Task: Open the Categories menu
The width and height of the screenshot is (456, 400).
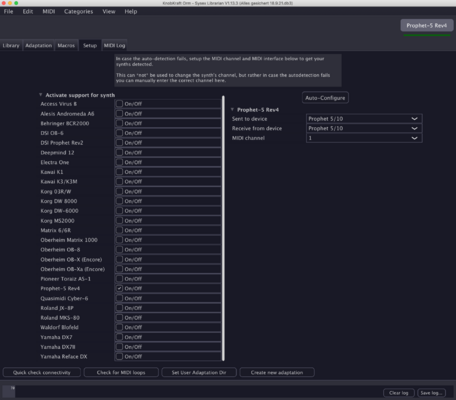Action: 79,12
